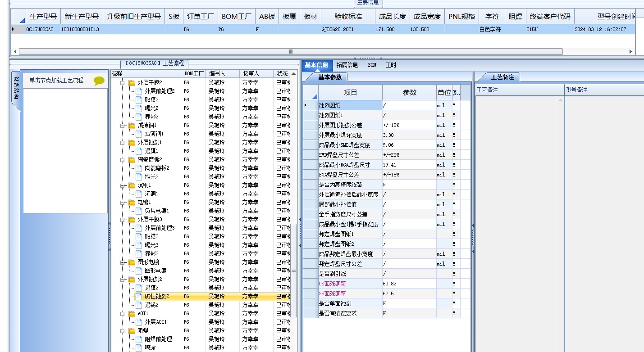Viewport: 644px width, 352px height.
Task: Click the folder icon of 外层干膜3
Action: [132, 220]
